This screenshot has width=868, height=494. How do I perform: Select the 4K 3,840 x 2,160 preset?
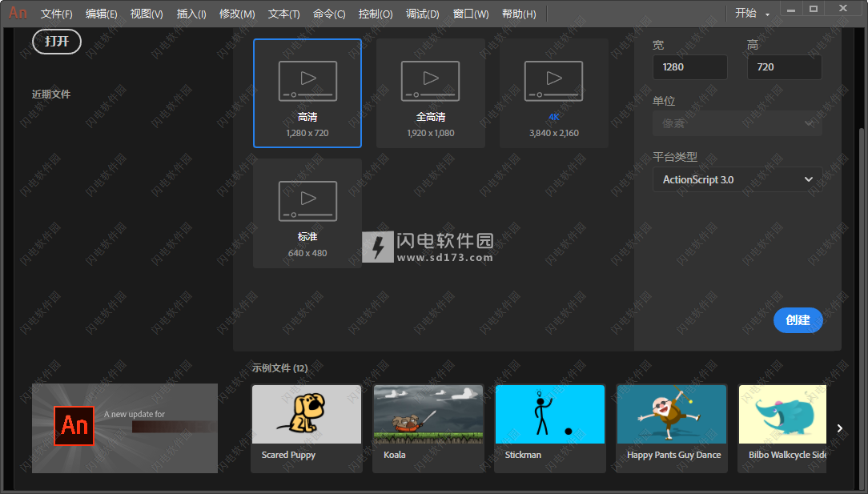[554, 93]
